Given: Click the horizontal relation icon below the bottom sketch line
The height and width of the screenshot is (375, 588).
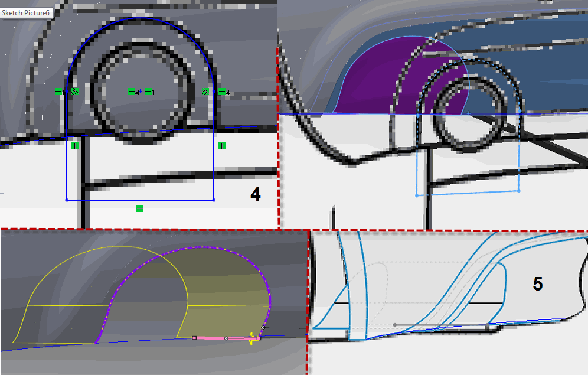Looking at the screenshot, I should pos(140,208).
